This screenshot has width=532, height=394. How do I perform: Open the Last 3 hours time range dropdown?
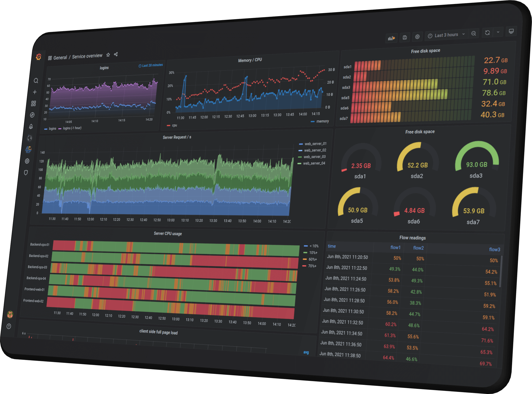pyautogui.click(x=446, y=35)
